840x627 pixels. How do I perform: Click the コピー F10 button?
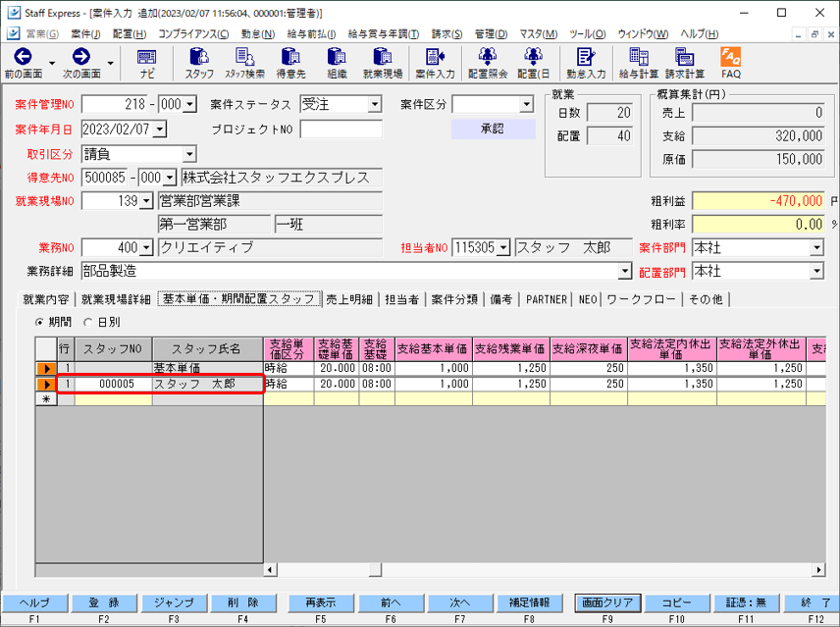click(676, 602)
